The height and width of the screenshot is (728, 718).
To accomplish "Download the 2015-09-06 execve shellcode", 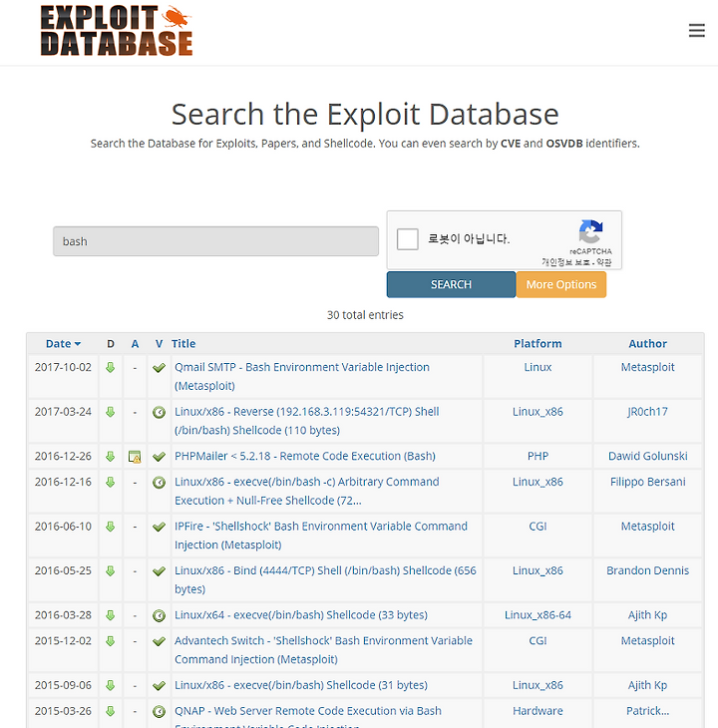I will [x=110, y=685].
